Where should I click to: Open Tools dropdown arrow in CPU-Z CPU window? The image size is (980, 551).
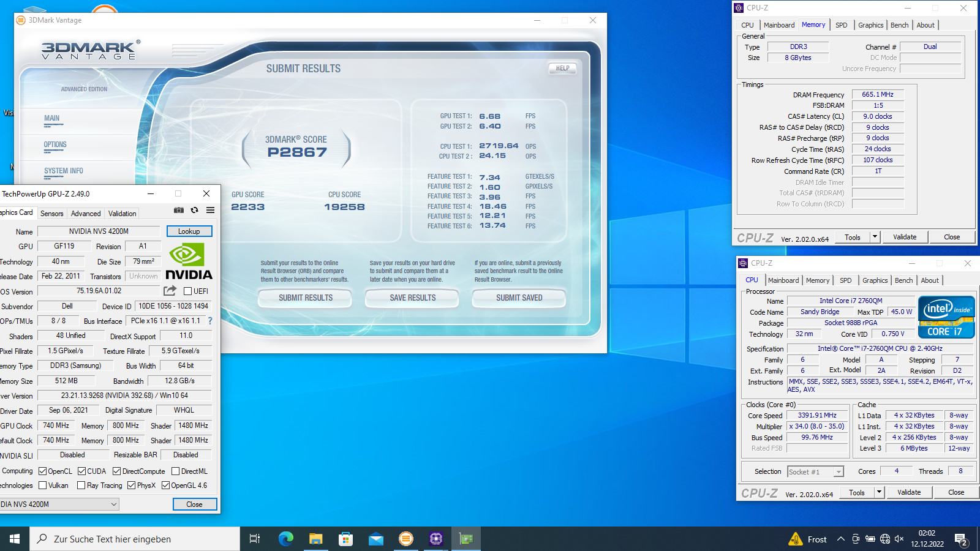tap(879, 492)
